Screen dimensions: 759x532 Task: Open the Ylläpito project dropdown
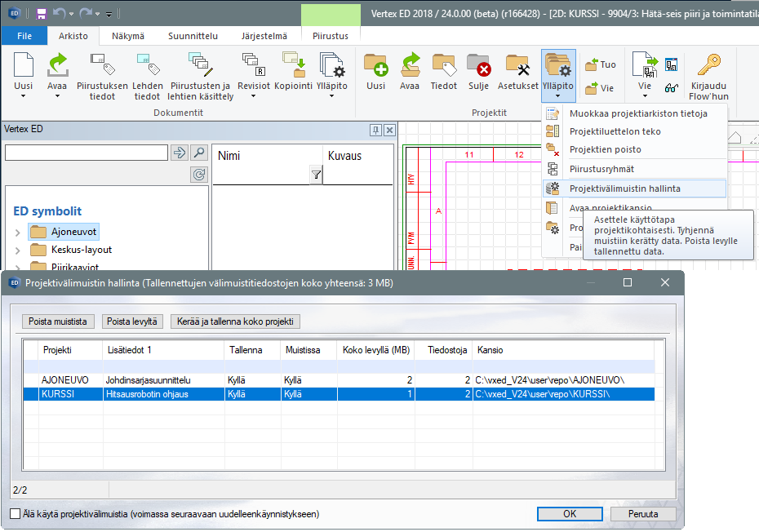[558, 95]
